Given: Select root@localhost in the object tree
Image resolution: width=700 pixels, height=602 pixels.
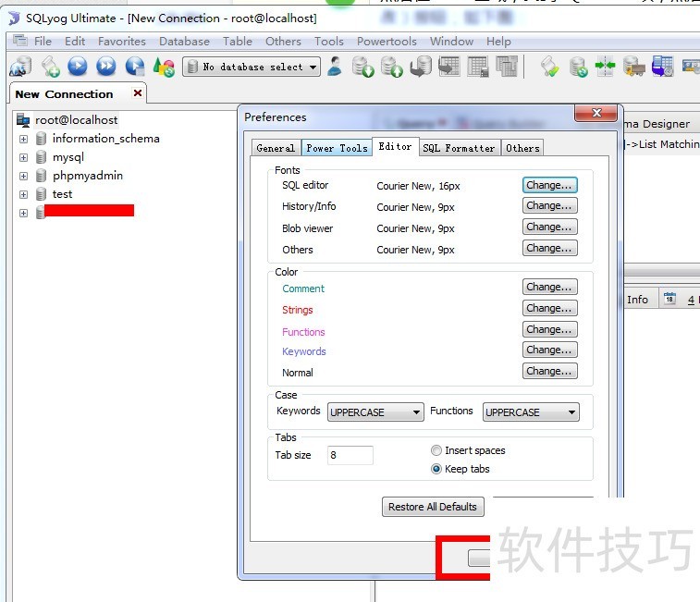Looking at the screenshot, I should [x=77, y=120].
